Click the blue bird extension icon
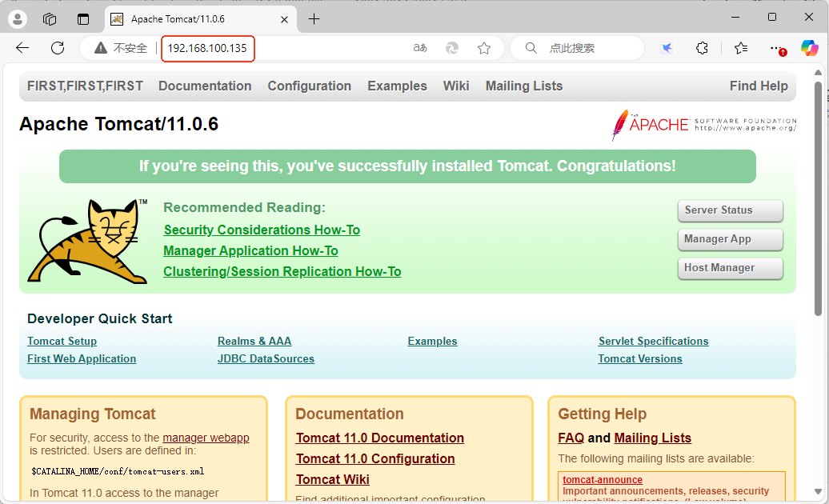The image size is (829, 504). coord(667,48)
